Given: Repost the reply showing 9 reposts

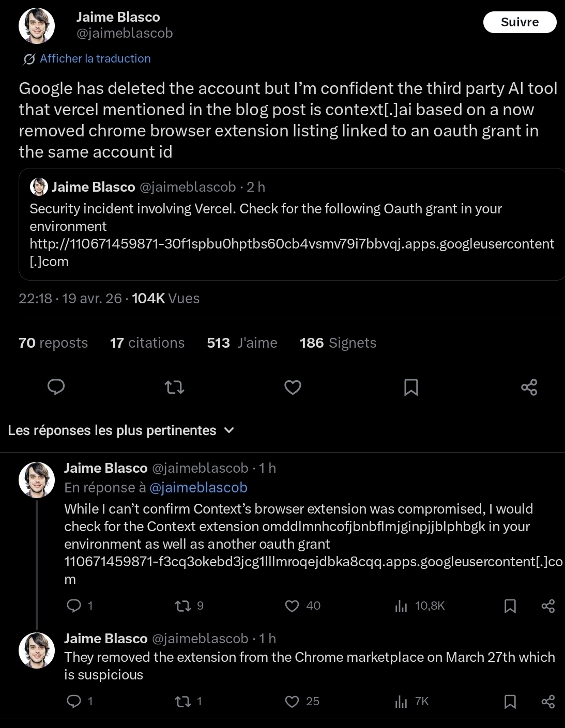Looking at the screenshot, I should point(183,606).
